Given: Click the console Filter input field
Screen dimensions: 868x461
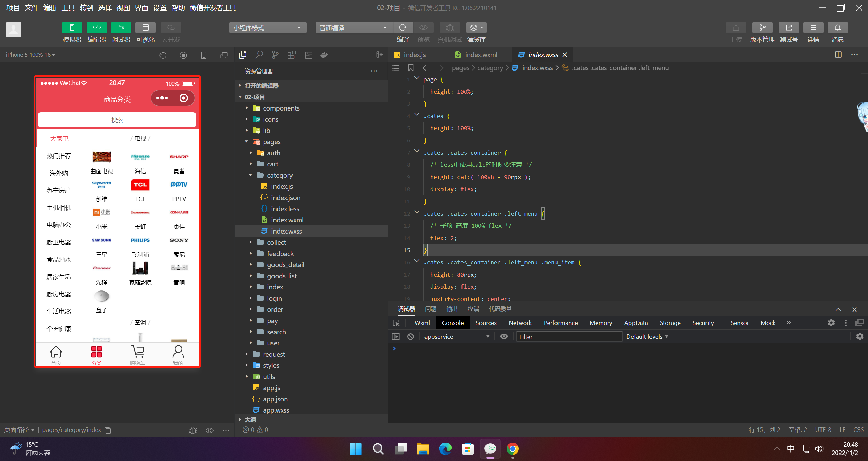Looking at the screenshot, I should [569, 337].
